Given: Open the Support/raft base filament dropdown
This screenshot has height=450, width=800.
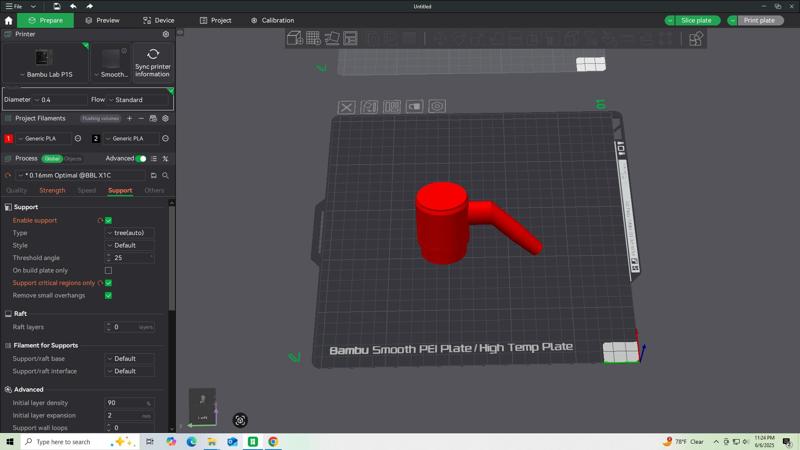Looking at the screenshot, I should pyautogui.click(x=130, y=358).
